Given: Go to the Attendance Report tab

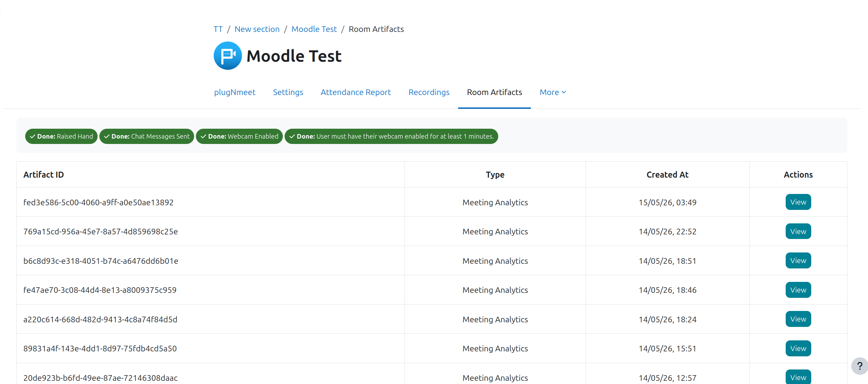Looking at the screenshot, I should 356,92.
